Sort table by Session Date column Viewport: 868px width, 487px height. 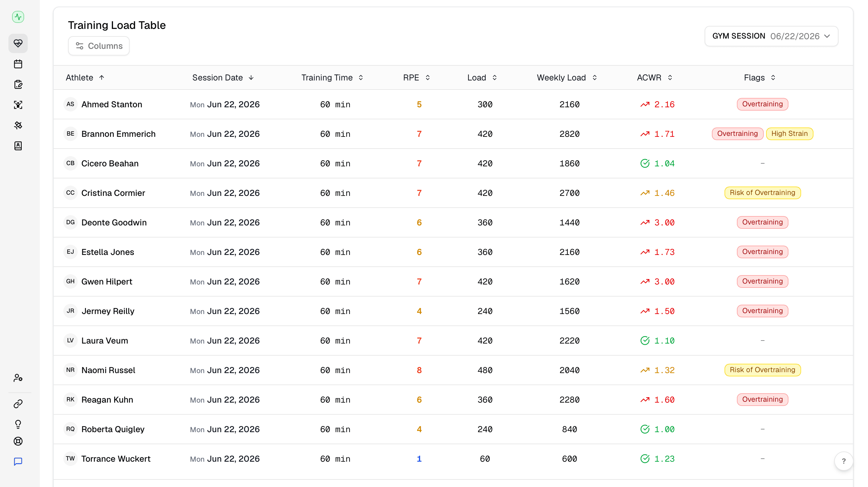click(x=223, y=77)
